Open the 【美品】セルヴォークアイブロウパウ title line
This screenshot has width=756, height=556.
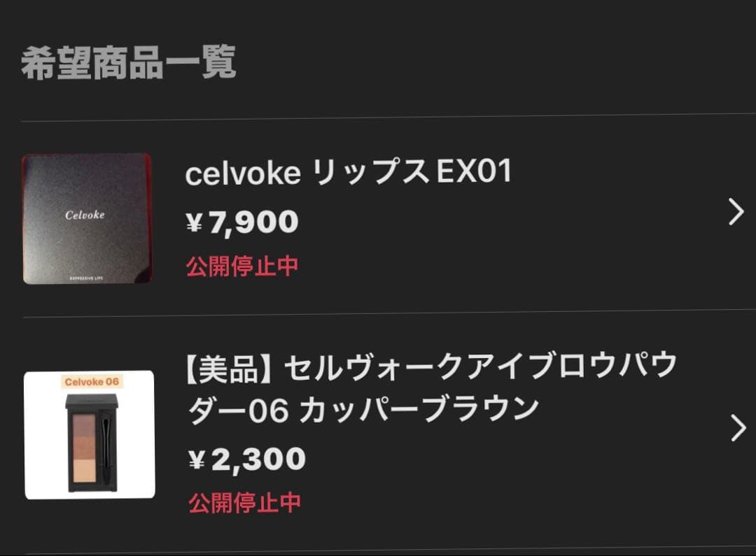(x=431, y=367)
